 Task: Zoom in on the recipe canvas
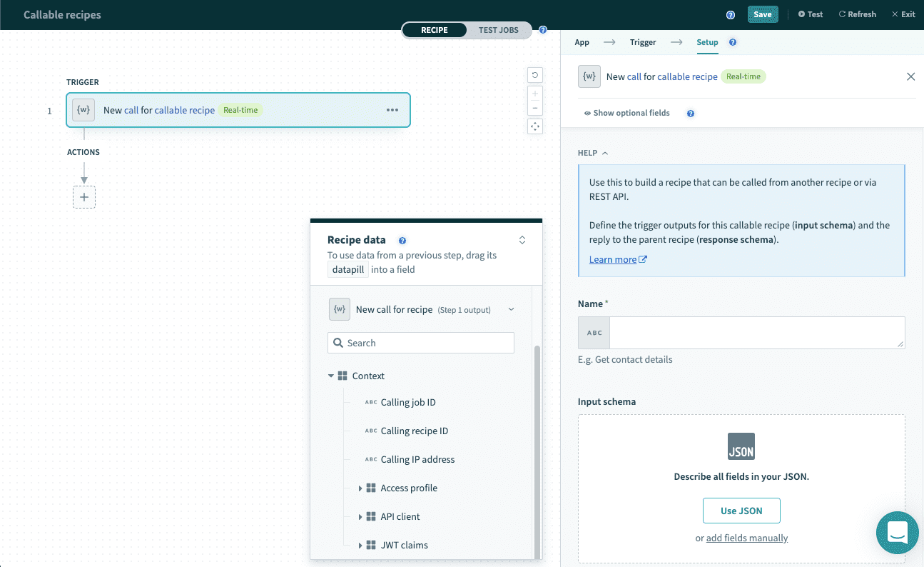pyautogui.click(x=534, y=93)
